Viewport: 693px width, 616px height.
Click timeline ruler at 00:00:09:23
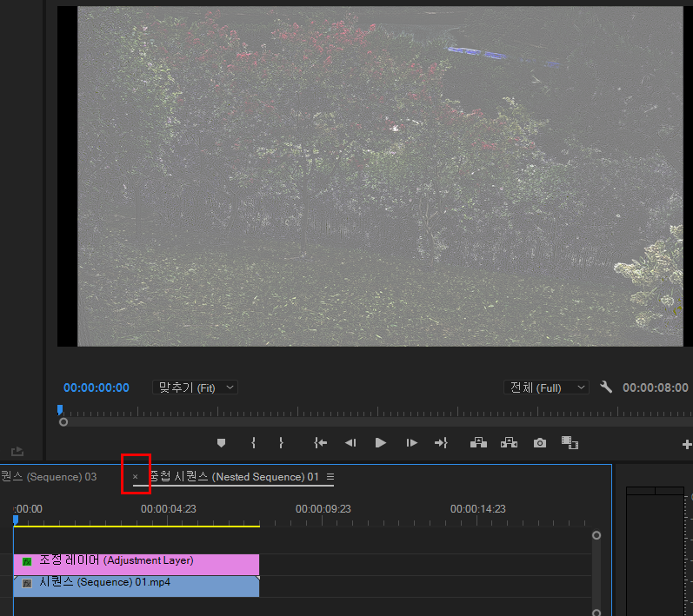pos(323,509)
